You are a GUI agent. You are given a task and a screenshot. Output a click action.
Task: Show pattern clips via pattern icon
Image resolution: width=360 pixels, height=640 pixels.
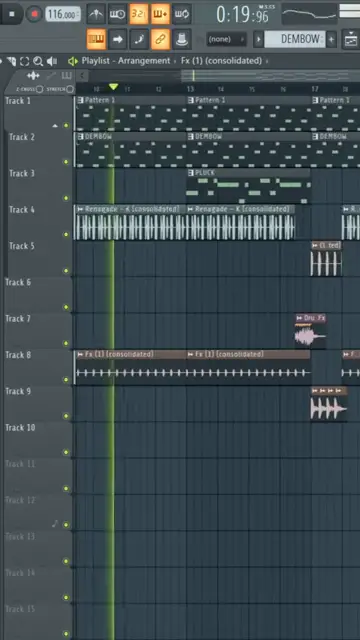point(67,76)
